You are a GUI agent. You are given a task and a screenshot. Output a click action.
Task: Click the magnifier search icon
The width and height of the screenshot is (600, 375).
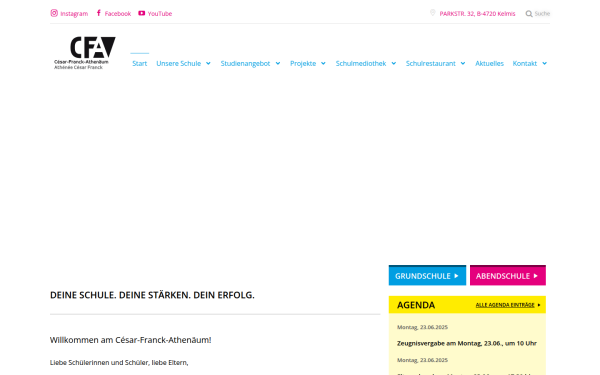[529, 14]
